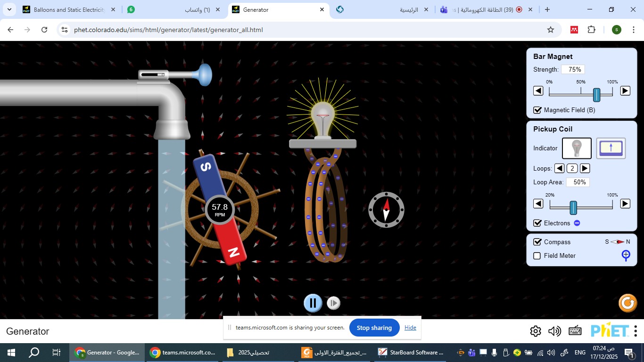The height and width of the screenshot is (362, 644).
Task: Open PhET preferences gear icon
Action: tap(535, 331)
